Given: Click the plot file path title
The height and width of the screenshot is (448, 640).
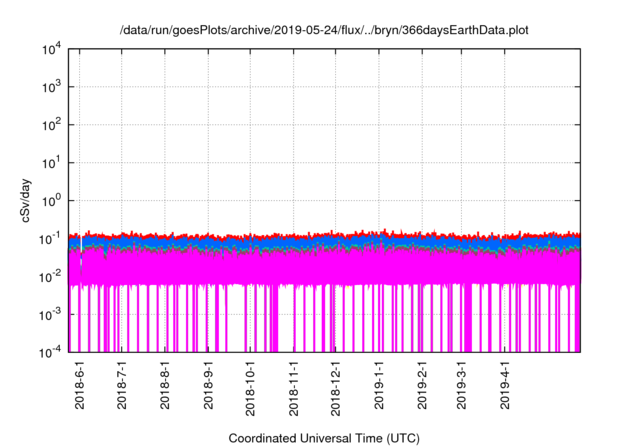Looking at the screenshot, I should (x=324, y=30).
